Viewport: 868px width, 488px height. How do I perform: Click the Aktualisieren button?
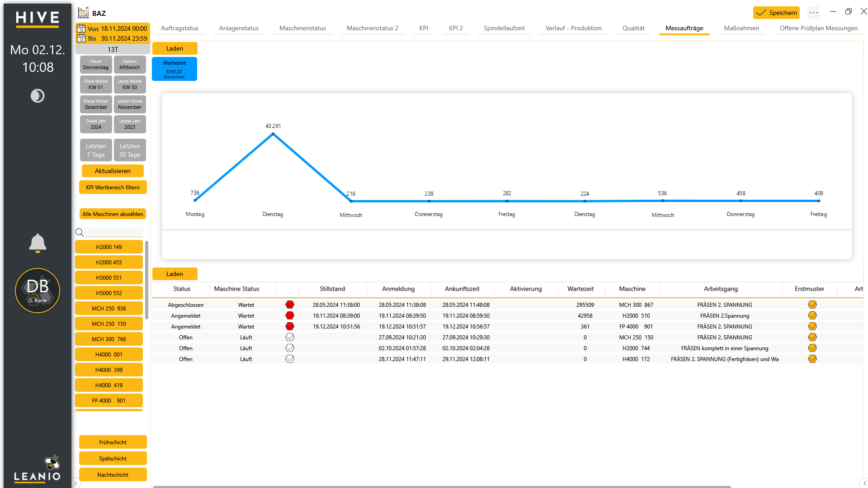(x=113, y=171)
